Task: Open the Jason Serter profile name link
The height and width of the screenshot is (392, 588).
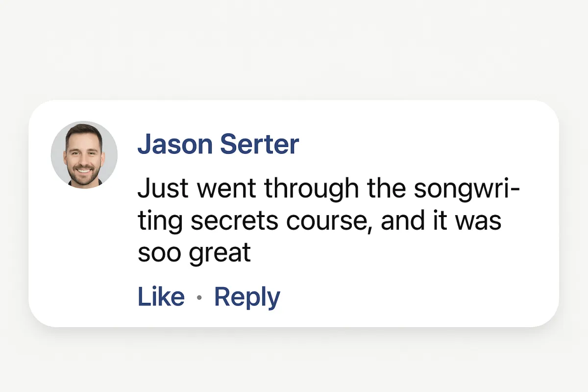Action: (x=218, y=145)
